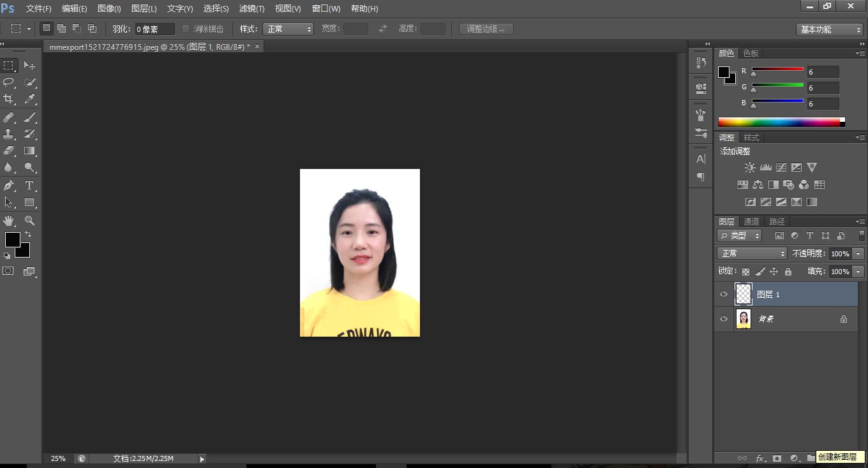Image resolution: width=868 pixels, height=468 pixels.
Task: Switch to the 通道 tab
Action: point(751,221)
